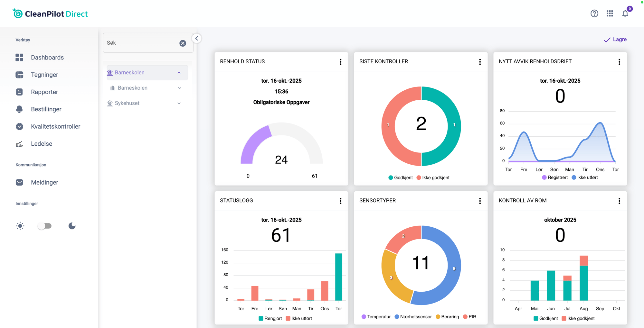Expand the nested Barneskolen building item
The height and width of the screenshot is (328, 644).
pos(179,88)
